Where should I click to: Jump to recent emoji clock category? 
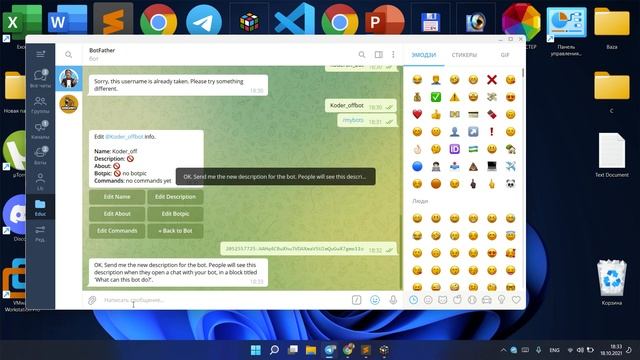tap(413, 300)
